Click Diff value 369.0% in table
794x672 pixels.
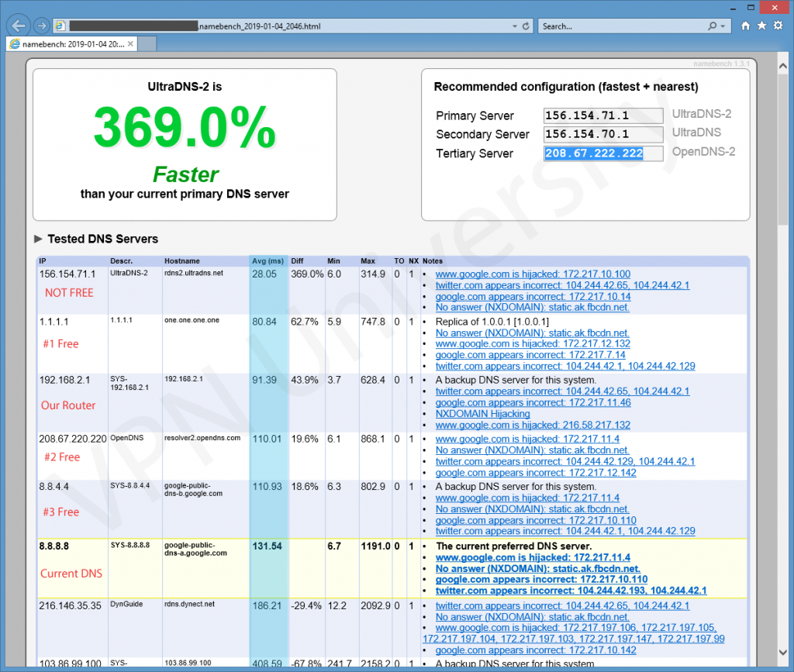point(307,274)
